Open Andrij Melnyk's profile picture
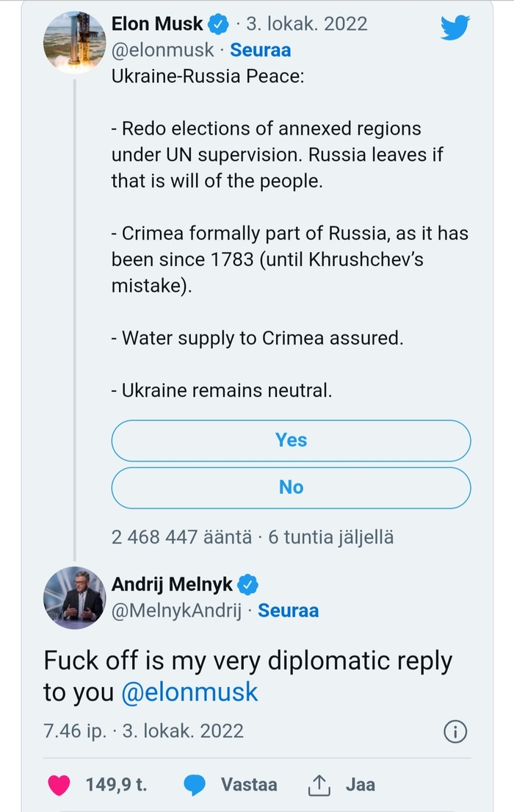Image resolution: width=514 pixels, height=812 pixels. (x=74, y=598)
